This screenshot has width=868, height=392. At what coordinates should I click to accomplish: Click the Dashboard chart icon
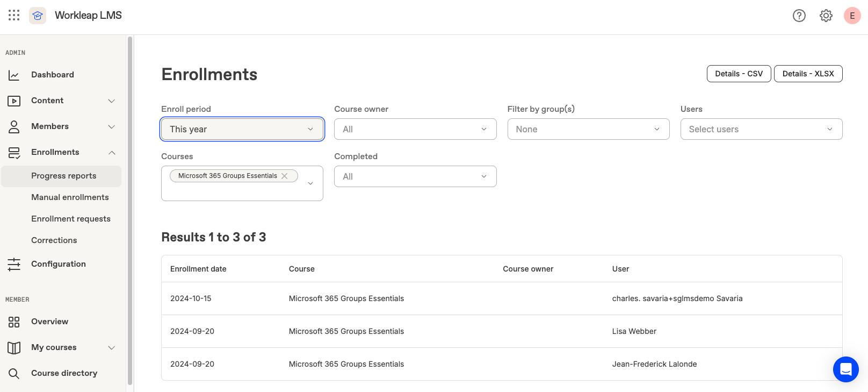[x=14, y=75]
